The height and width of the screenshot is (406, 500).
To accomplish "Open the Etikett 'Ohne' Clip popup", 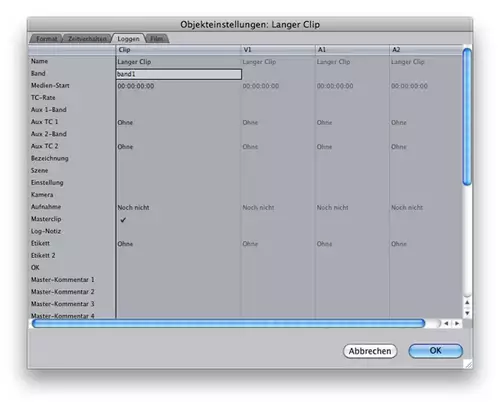I will pyautogui.click(x=125, y=244).
